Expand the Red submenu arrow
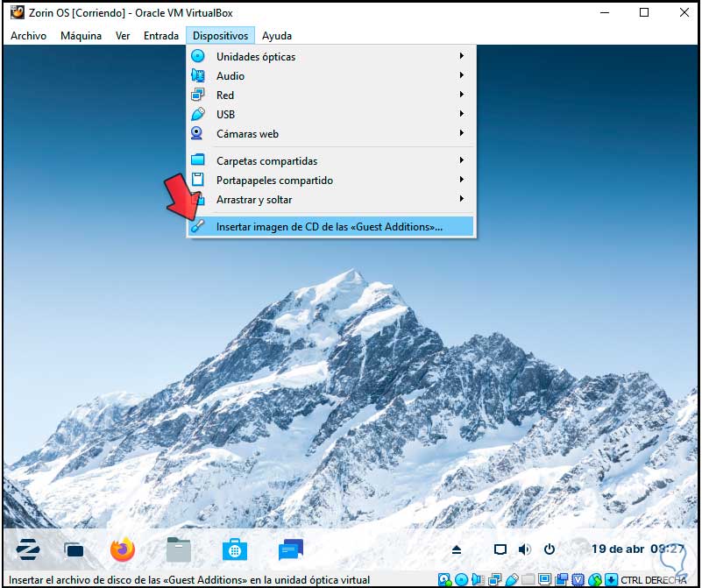The image size is (702, 588). [461, 95]
